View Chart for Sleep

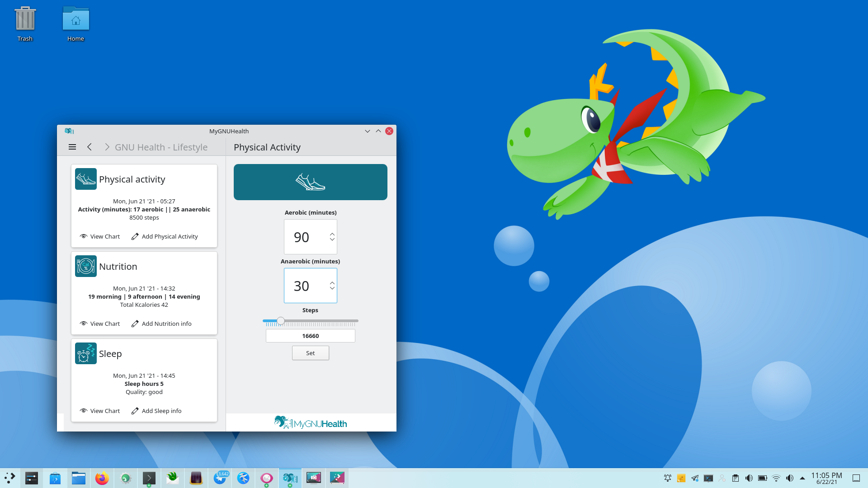tap(100, 411)
